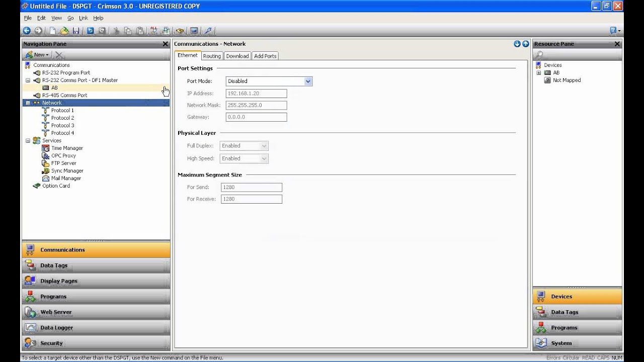
Task: Select the Communications category button in Navigation Pane
Action: point(96,250)
